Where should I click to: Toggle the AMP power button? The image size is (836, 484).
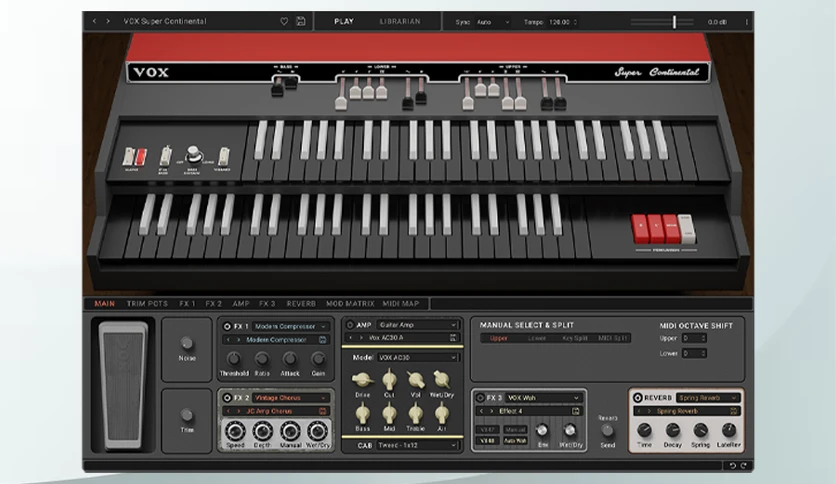350,325
